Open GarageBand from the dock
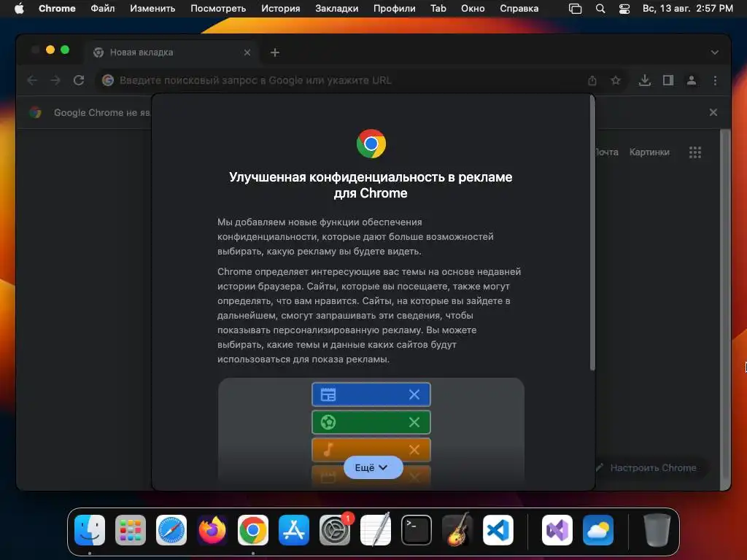The image size is (747, 560). pos(457,530)
